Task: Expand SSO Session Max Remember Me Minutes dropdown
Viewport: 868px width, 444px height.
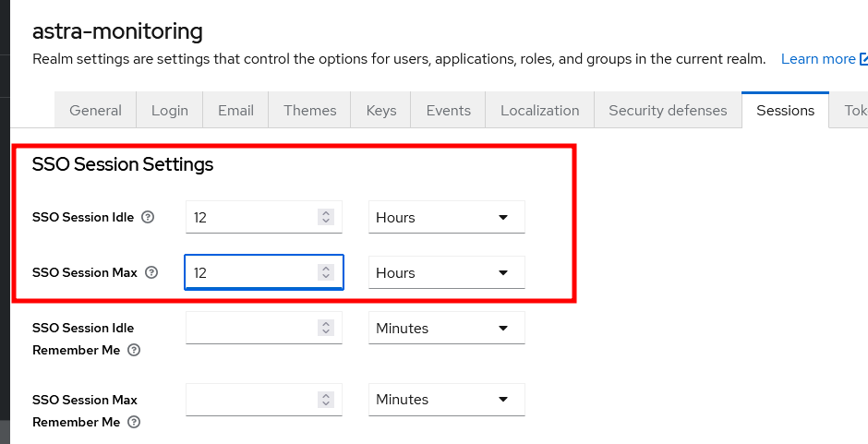Action: (446, 400)
